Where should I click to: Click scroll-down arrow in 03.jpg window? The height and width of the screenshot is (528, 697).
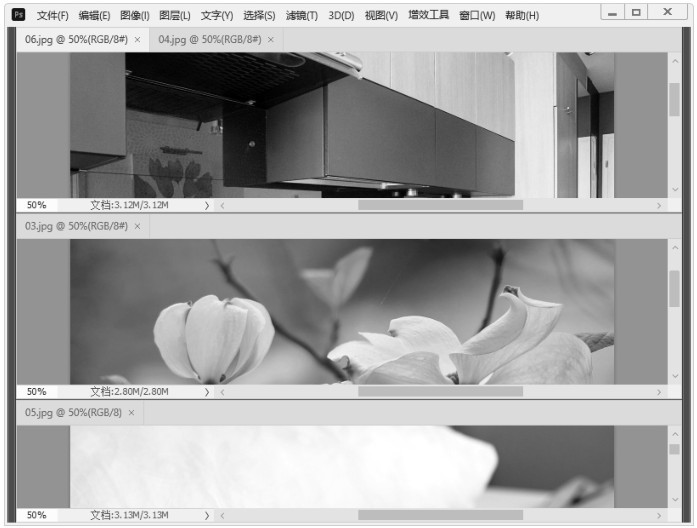click(x=675, y=376)
